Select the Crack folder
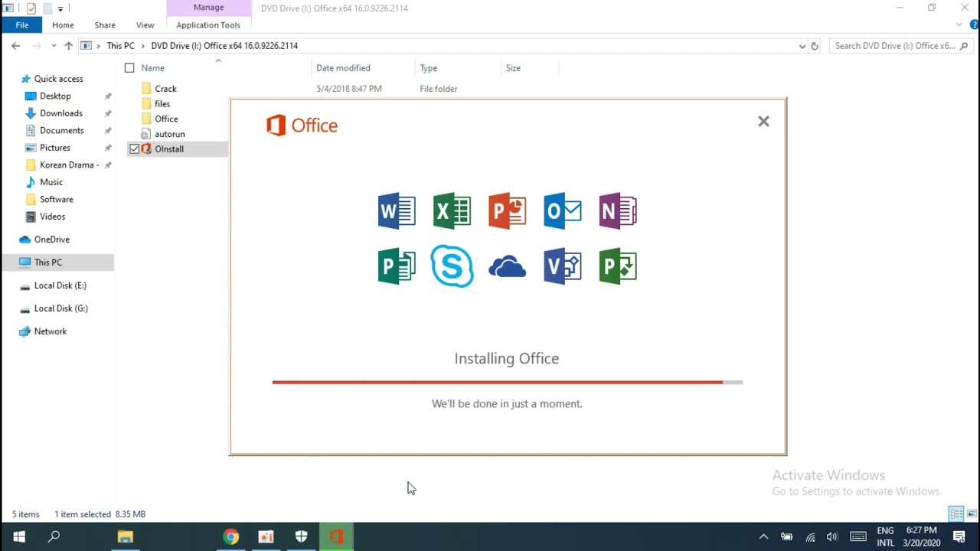The height and width of the screenshot is (551, 980). pos(165,89)
